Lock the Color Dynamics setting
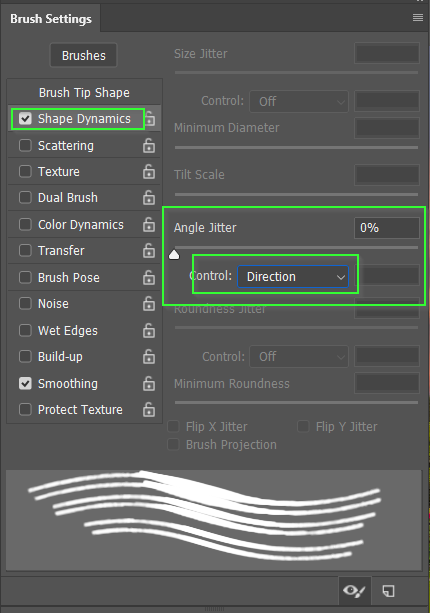The image size is (430, 613). point(149,225)
